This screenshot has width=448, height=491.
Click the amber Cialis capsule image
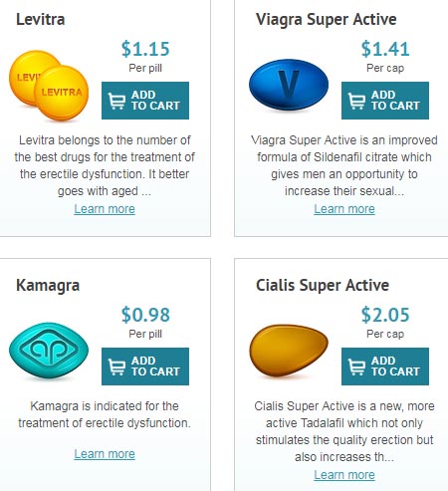(x=289, y=351)
